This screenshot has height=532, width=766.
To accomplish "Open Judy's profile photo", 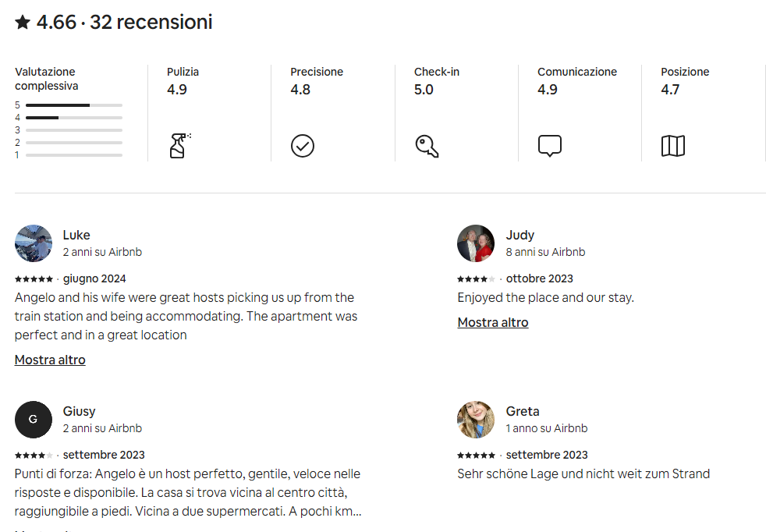I will [x=476, y=243].
